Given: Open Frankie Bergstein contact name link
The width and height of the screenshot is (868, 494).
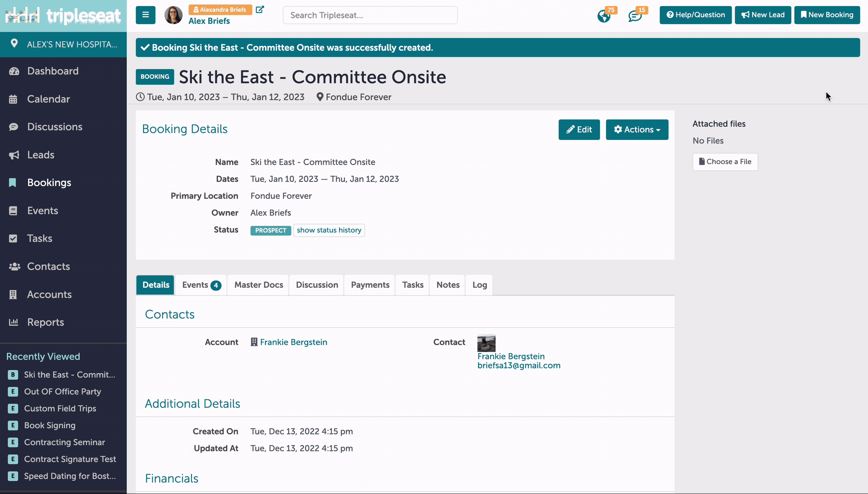Looking at the screenshot, I should (x=511, y=356).
